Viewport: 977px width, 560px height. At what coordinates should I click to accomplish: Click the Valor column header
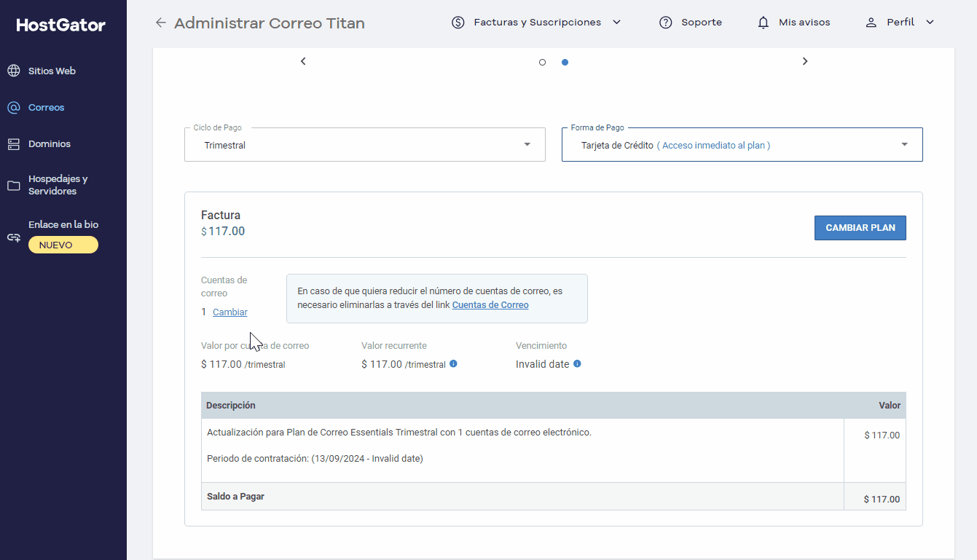[890, 406]
